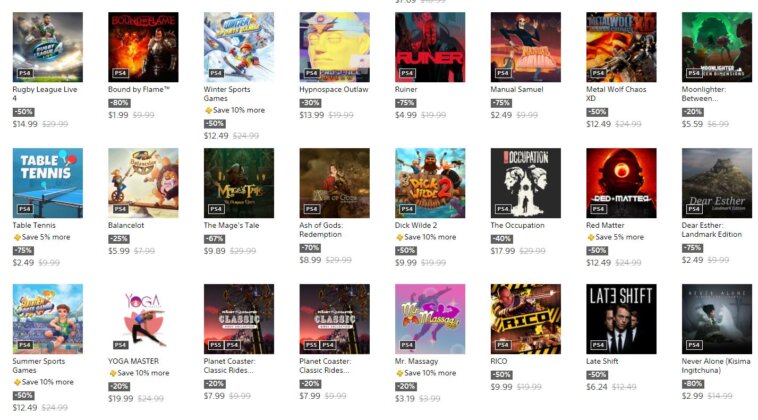Click the Table Tennis game thumbnail
This screenshot has width=758, height=420.
tap(47, 183)
